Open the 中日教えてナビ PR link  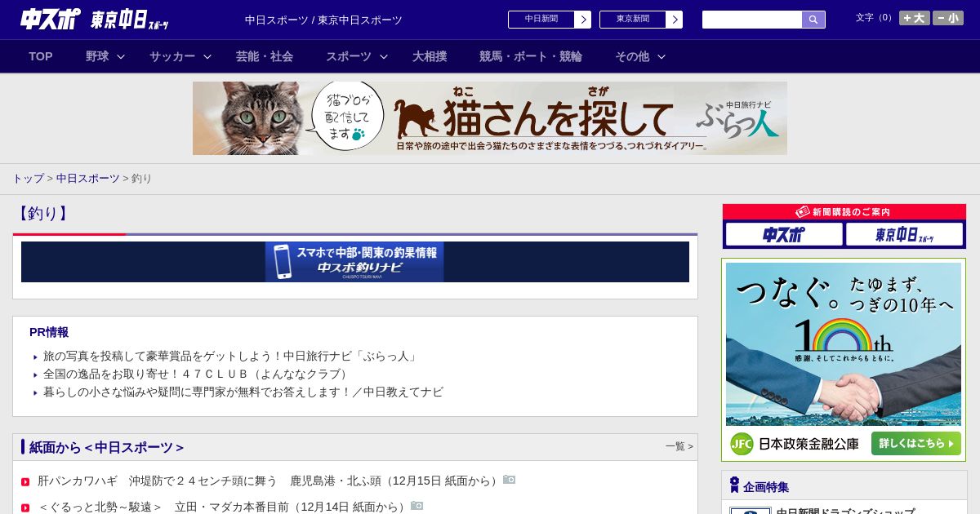tap(243, 392)
